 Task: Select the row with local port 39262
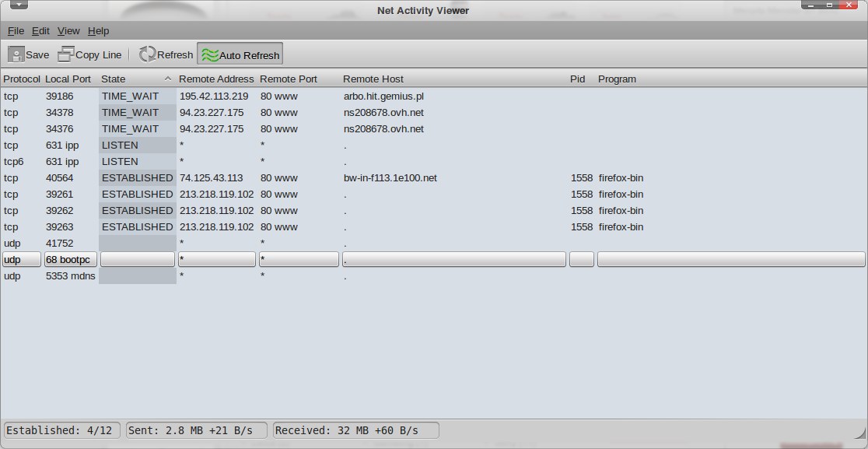434,210
